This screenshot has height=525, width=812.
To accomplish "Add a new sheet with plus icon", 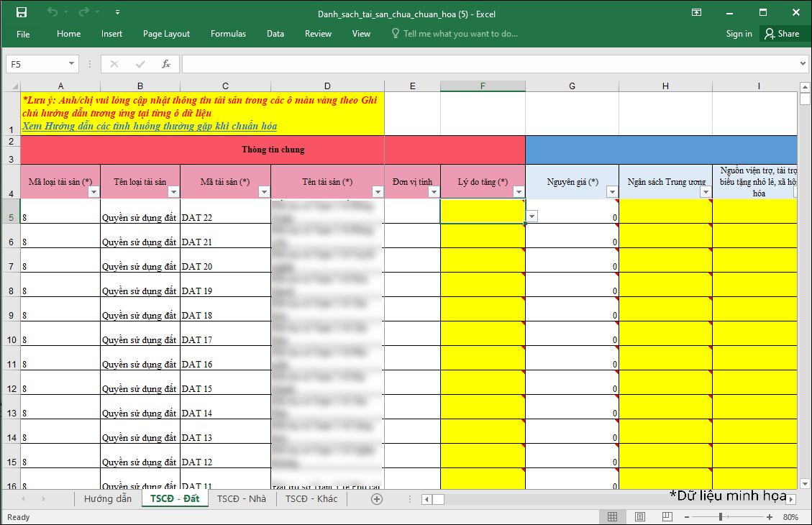I will click(377, 499).
